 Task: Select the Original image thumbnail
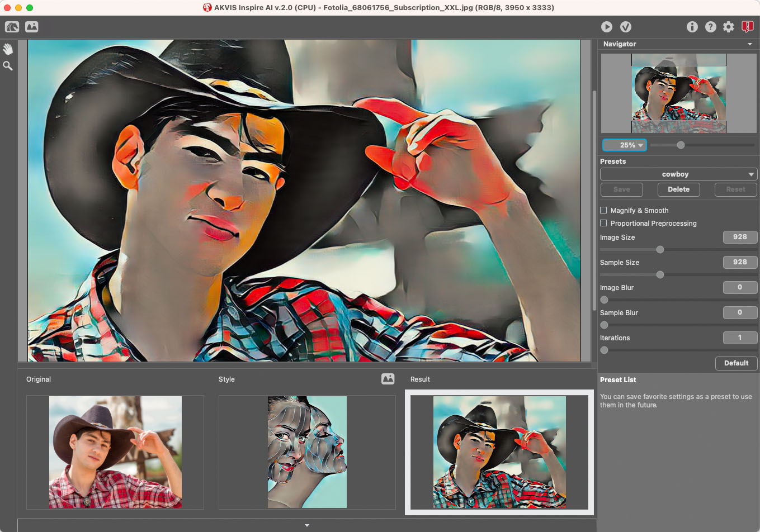click(x=115, y=452)
